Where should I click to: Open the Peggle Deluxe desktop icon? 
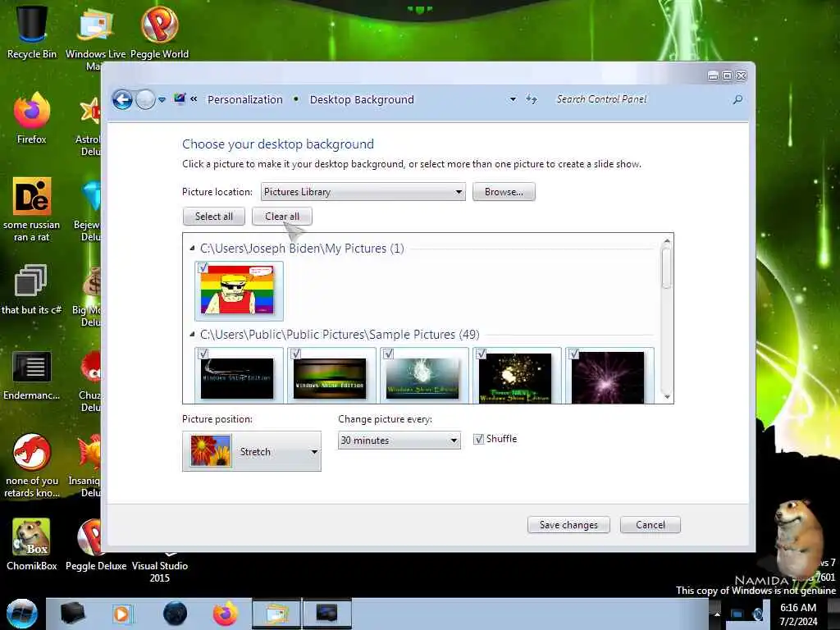tap(95, 544)
